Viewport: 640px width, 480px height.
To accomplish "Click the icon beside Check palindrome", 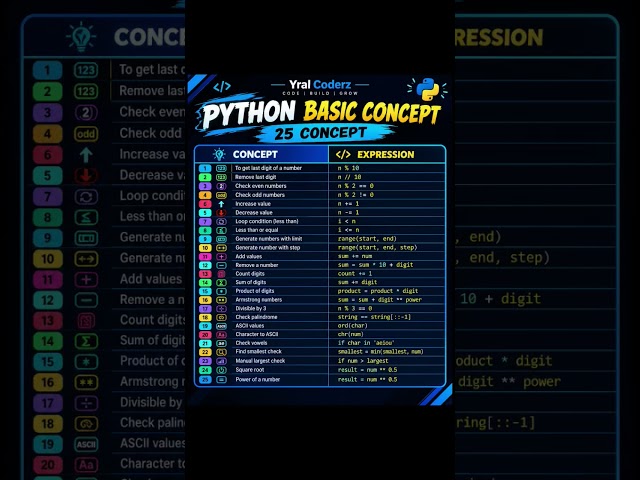I will coord(221,317).
